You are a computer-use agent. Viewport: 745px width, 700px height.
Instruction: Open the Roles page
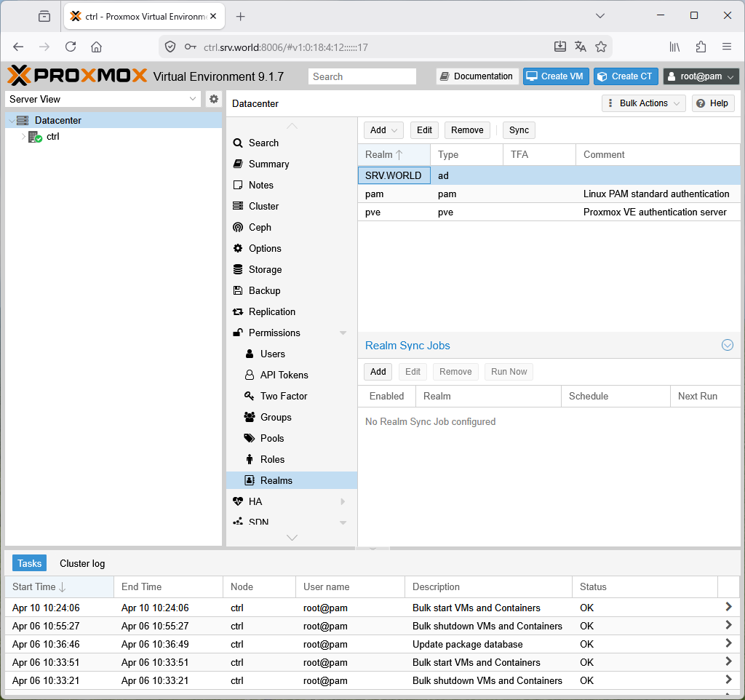tap(272, 460)
